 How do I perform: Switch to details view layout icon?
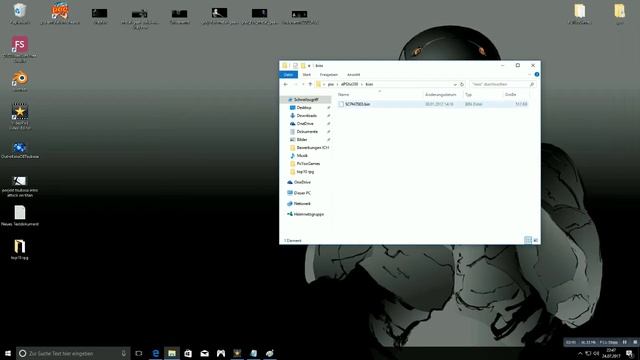click(528, 240)
